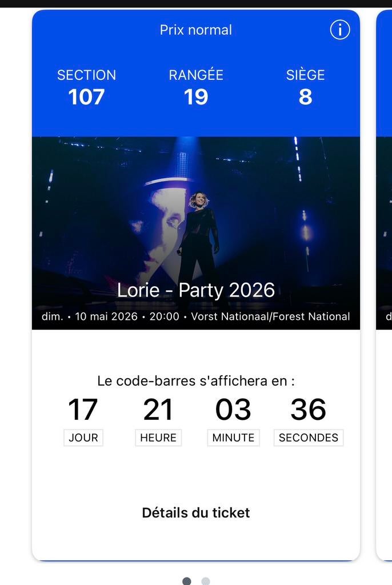Click the SIÈGE 8 indicator
The width and height of the screenshot is (392, 585).
[x=305, y=86]
